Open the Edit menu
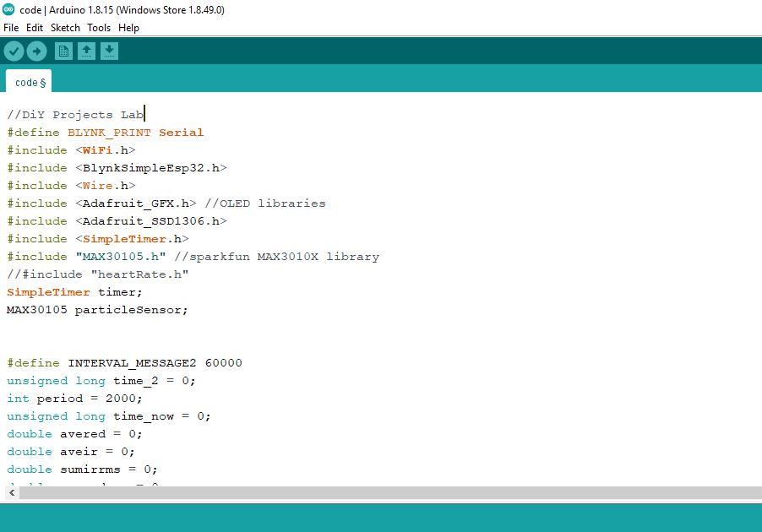The width and height of the screenshot is (762, 532). click(x=35, y=28)
